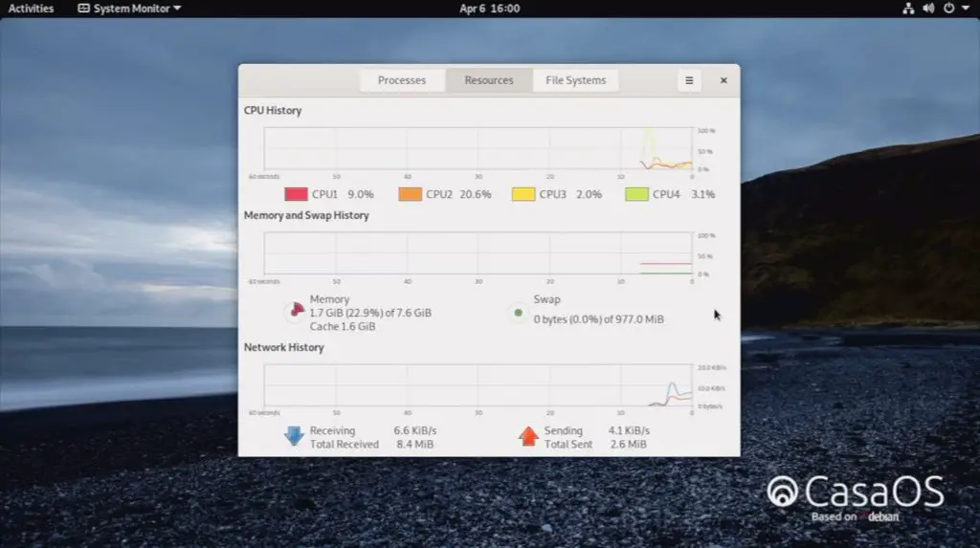
Task: Click the Memory pie chart icon
Action: pos(295,312)
